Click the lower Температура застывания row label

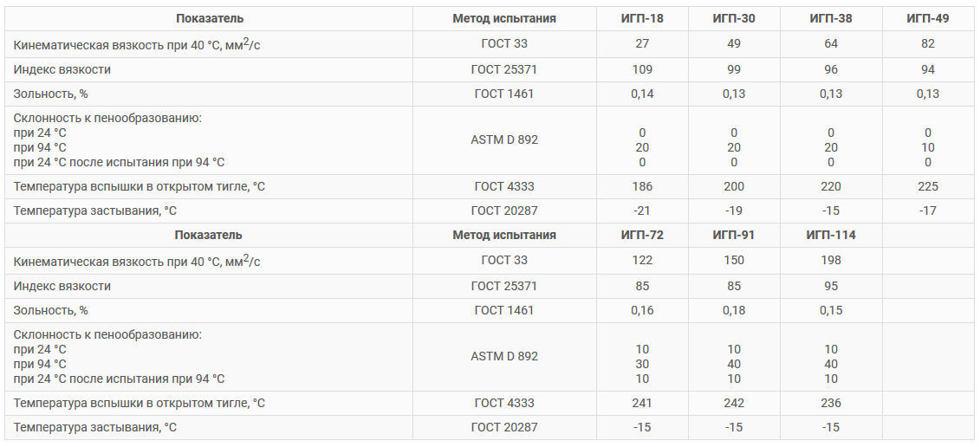point(95,428)
